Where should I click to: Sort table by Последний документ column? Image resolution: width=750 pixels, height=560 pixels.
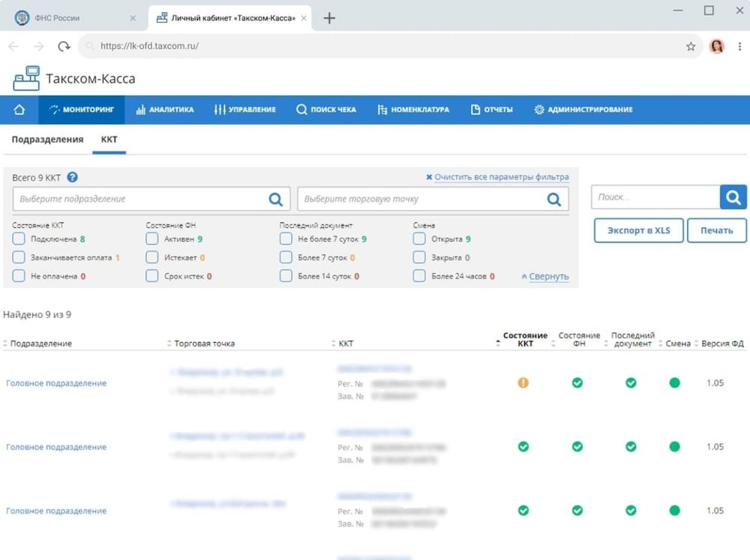[x=632, y=339]
